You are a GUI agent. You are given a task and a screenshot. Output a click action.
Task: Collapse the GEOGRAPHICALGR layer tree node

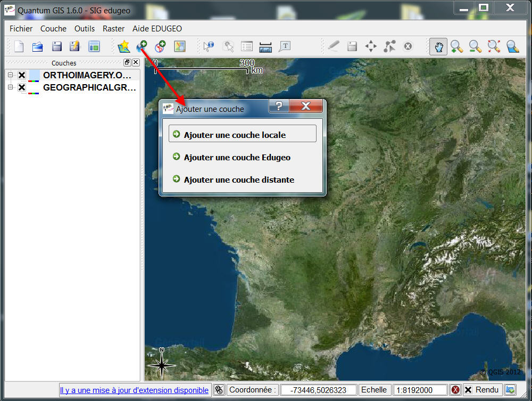(10, 87)
